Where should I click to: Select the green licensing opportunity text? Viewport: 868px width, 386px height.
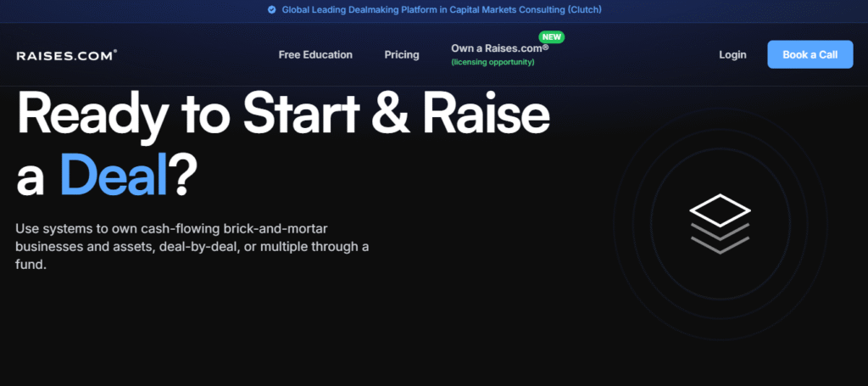pos(492,63)
